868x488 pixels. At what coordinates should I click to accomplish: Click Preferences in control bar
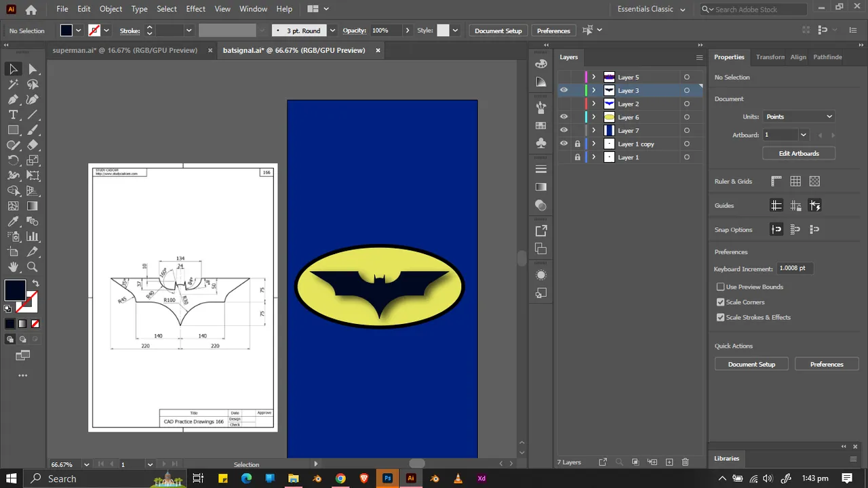pos(553,30)
